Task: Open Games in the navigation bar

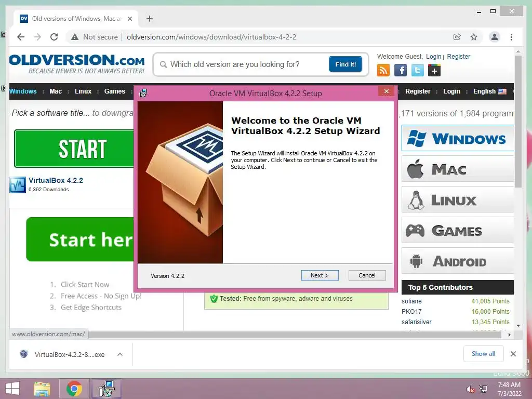Action: coord(115,91)
